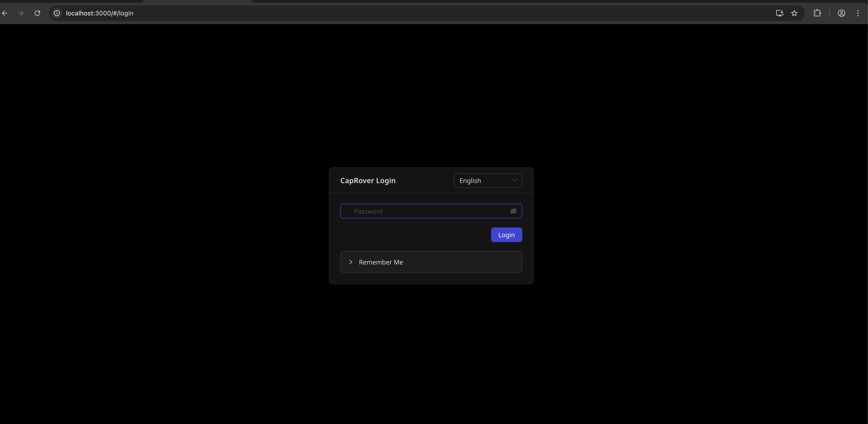
Task: Open the browser profile icon
Action: coord(841,13)
